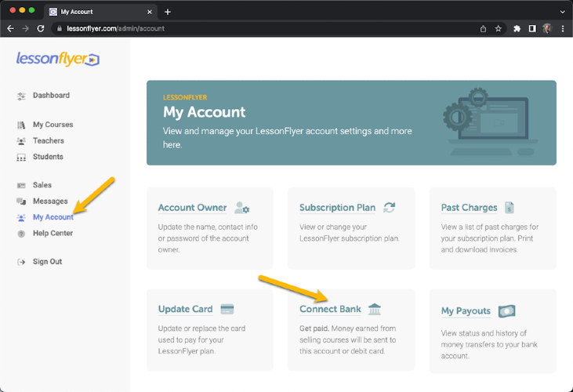
Task: Select the My Account browser tab
Action: tap(101, 12)
